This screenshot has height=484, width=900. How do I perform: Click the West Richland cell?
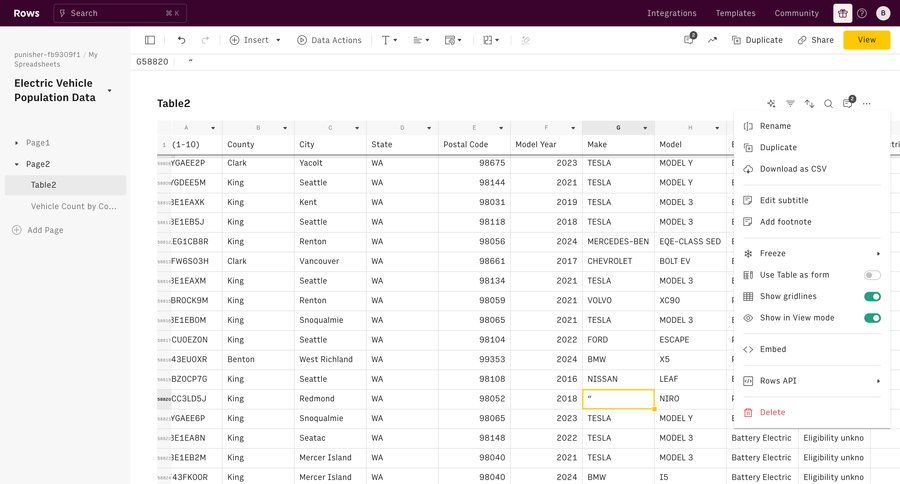330,359
